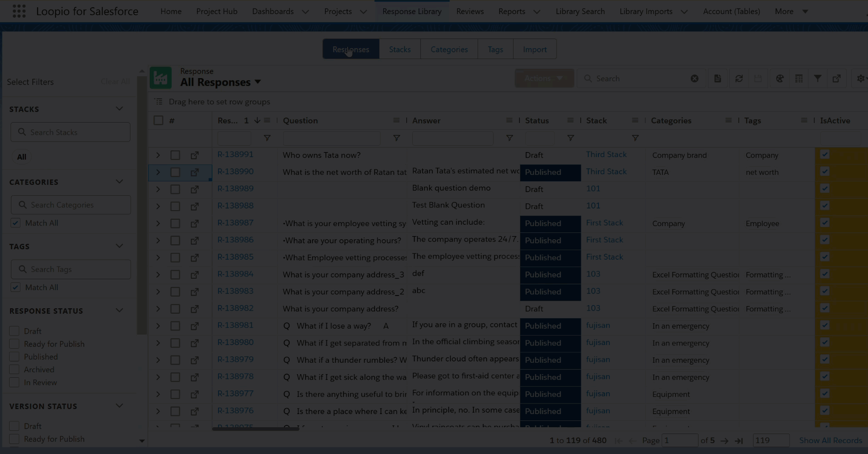Click the save icon in grid toolbar
The height and width of the screenshot is (454, 868).
coord(758,79)
